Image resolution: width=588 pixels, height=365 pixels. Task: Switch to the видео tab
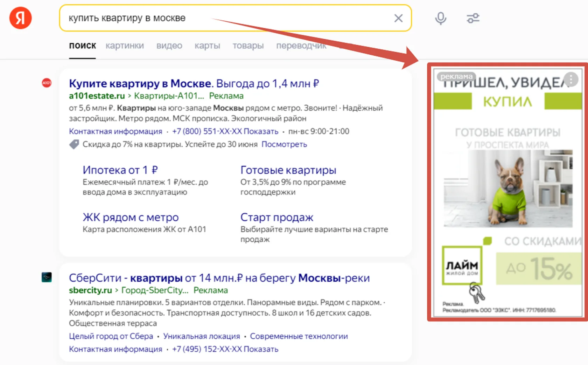[x=169, y=46]
